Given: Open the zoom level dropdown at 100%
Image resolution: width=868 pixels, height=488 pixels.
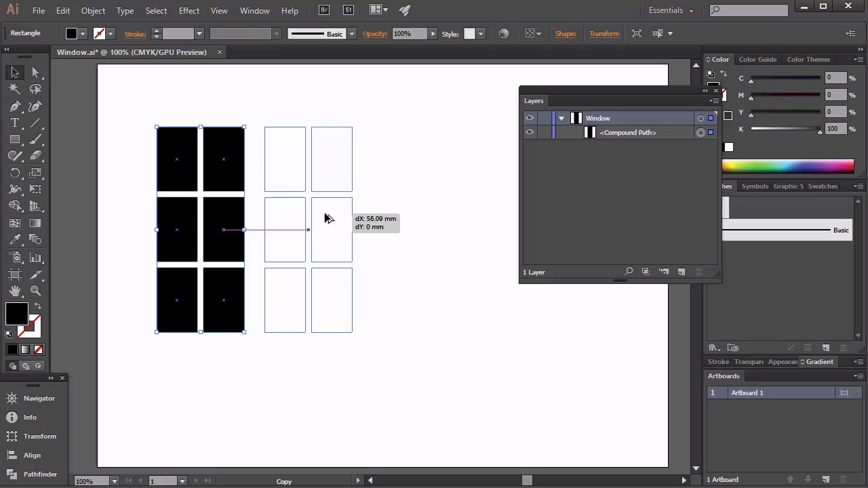Looking at the screenshot, I should [x=114, y=481].
